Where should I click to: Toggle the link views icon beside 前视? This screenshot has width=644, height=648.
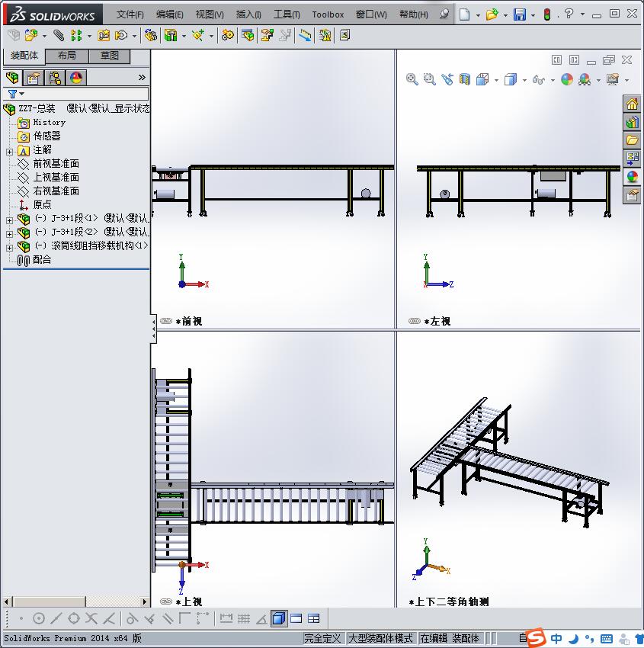point(166,321)
